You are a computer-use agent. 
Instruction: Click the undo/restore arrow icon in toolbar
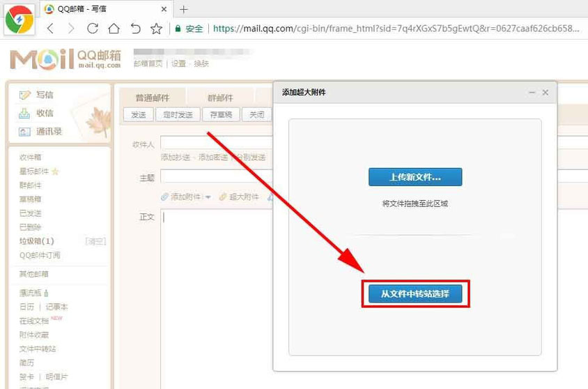tap(135, 29)
